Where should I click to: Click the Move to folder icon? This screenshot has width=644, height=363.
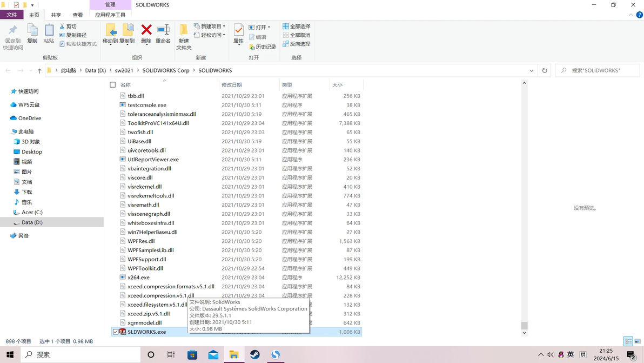(x=110, y=34)
